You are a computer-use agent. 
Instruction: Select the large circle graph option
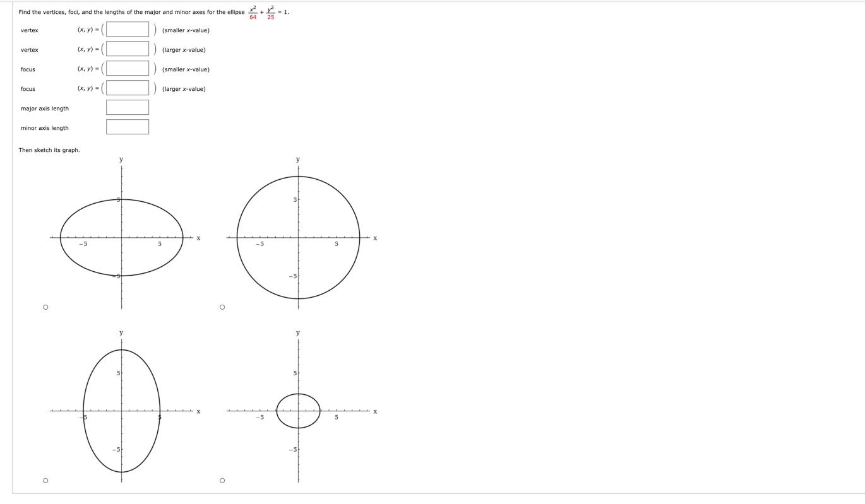[222, 307]
